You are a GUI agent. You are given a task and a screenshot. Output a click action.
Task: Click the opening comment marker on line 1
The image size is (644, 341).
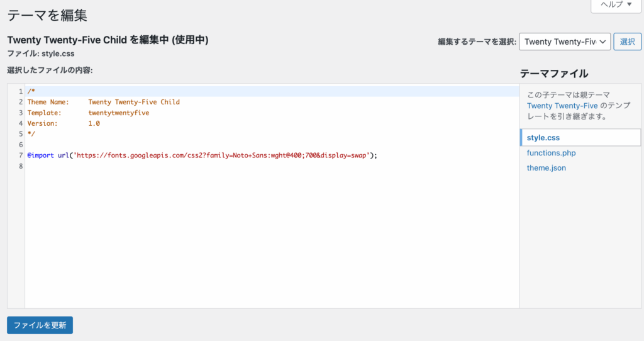[31, 91]
